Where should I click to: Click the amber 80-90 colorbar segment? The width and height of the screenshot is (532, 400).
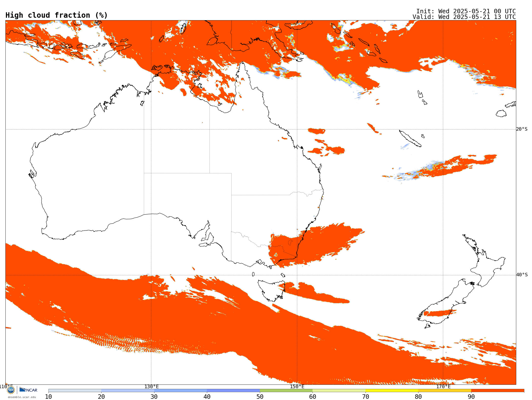pyautogui.click(x=445, y=391)
